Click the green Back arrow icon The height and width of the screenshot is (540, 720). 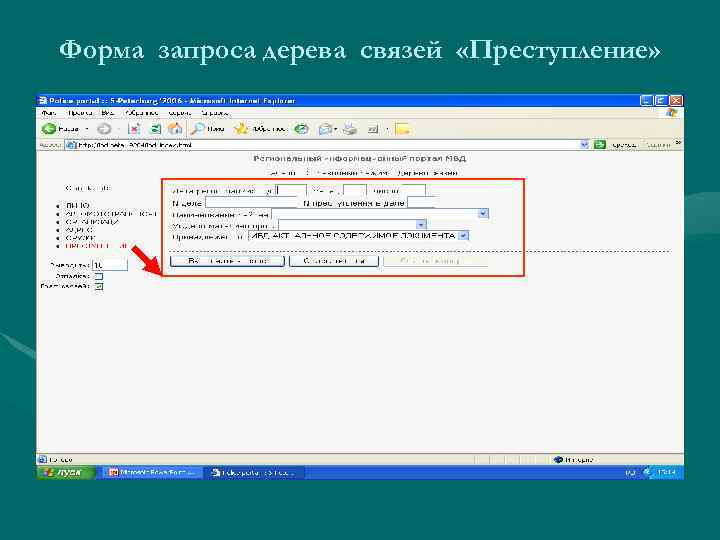pyautogui.click(x=49, y=129)
